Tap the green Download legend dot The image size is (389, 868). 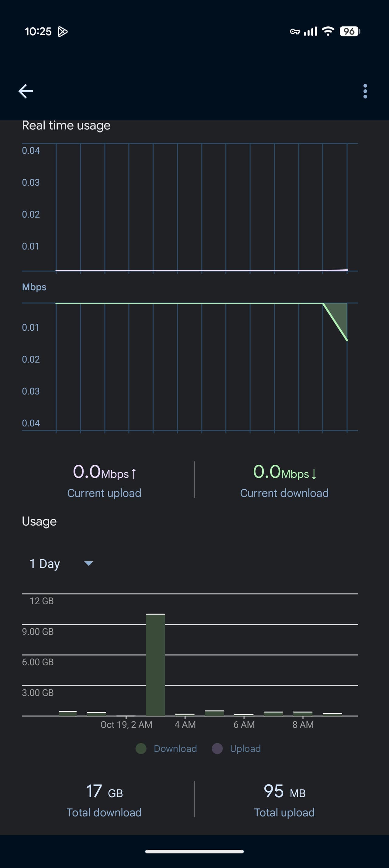pos(141,748)
